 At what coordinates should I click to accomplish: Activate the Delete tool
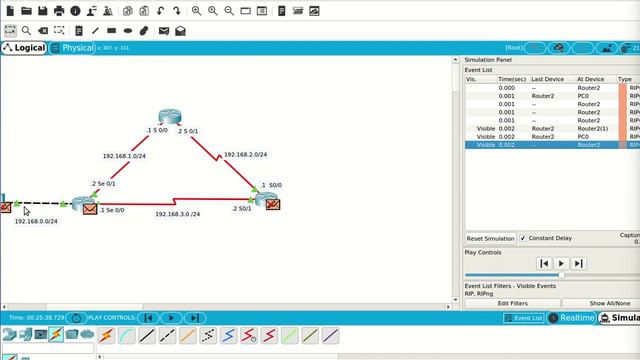(43, 31)
